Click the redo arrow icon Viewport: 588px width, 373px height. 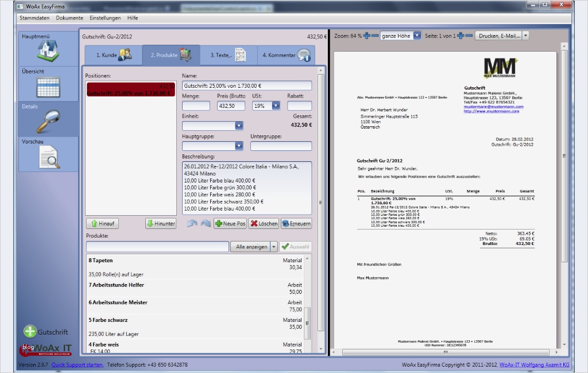[x=205, y=224]
